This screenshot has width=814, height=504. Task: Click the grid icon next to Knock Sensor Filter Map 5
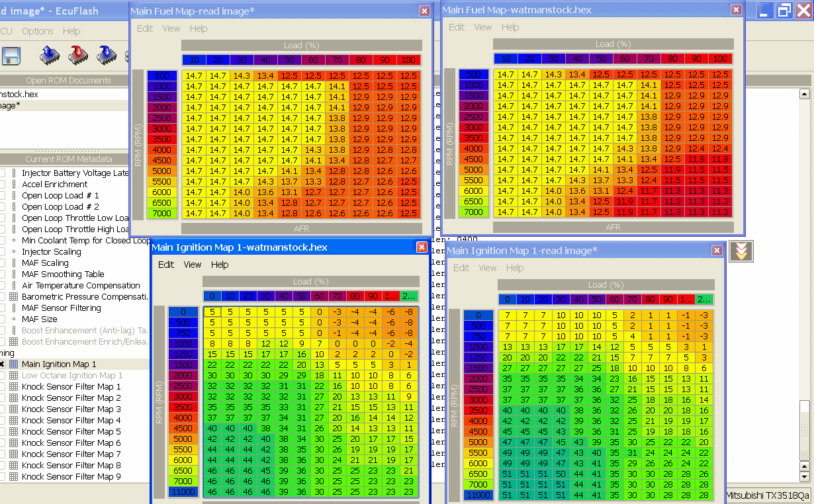(13, 432)
